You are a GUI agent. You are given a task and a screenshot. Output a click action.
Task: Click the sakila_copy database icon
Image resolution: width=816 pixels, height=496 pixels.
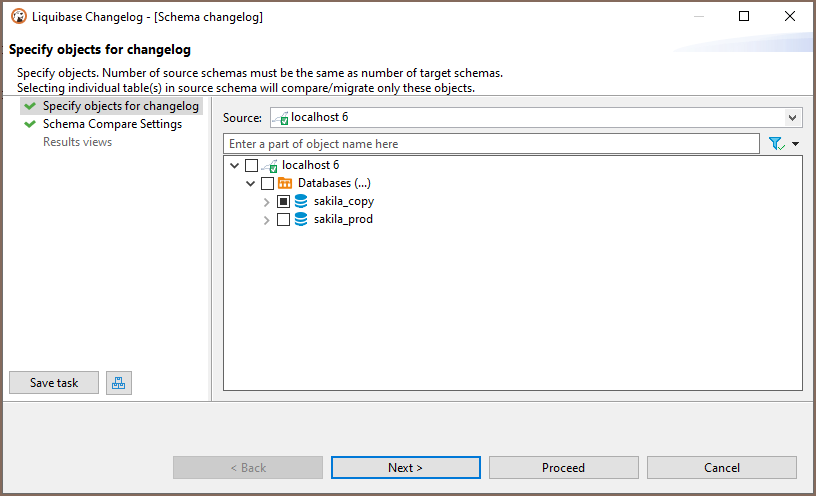(x=301, y=202)
